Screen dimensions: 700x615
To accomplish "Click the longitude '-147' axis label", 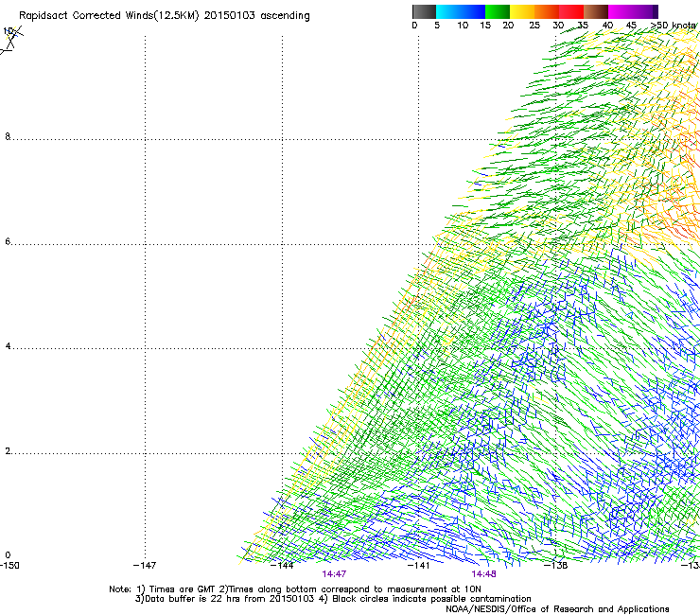I will coord(145,566).
